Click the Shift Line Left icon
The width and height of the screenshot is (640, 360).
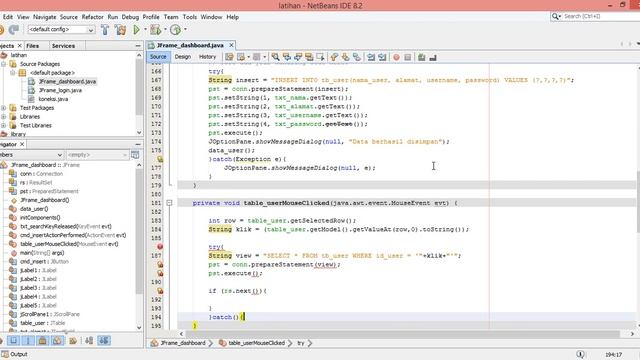click(x=371, y=57)
